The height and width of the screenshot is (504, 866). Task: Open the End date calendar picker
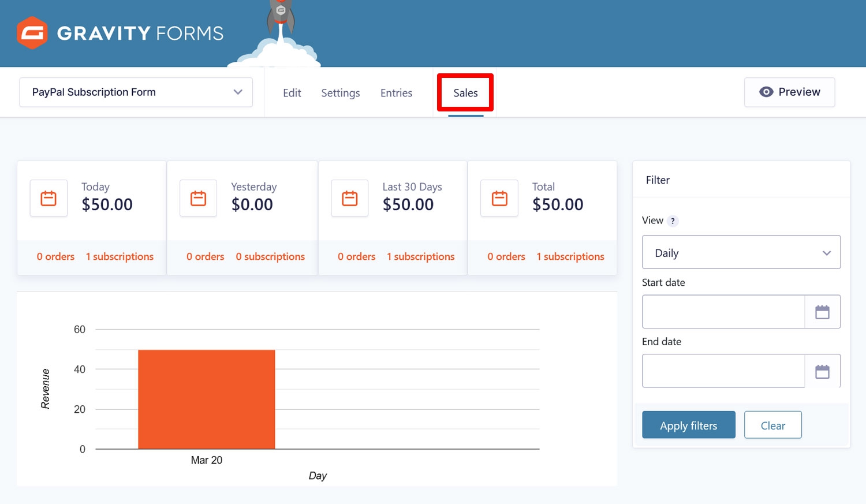(822, 371)
